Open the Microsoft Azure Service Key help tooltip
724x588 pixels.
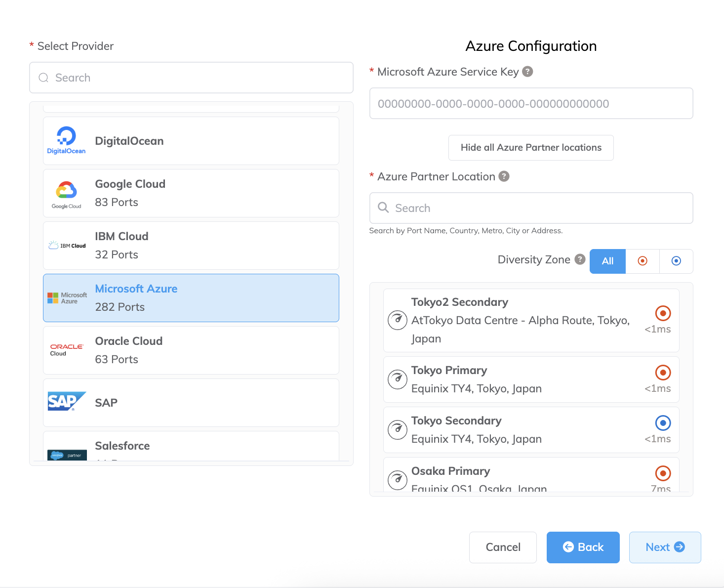point(527,72)
